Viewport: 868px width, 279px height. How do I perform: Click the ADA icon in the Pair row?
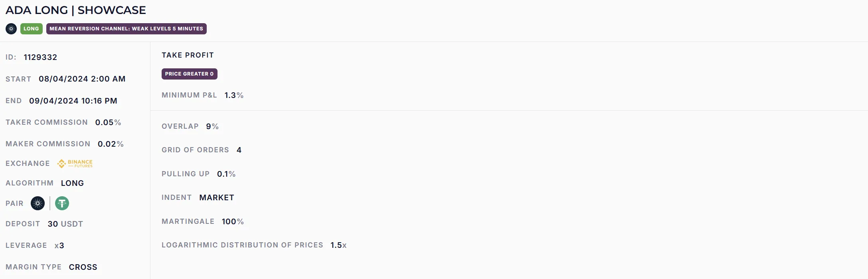[38, 203]
